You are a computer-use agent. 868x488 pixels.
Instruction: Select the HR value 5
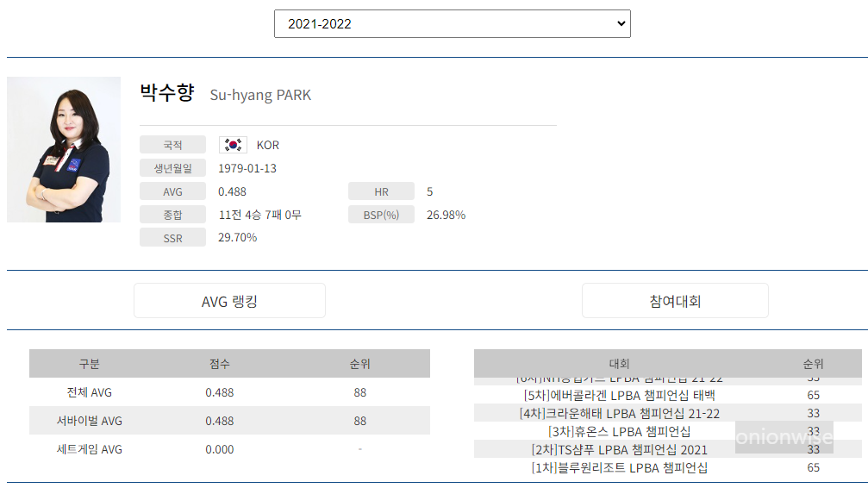[x=429, y=191]
